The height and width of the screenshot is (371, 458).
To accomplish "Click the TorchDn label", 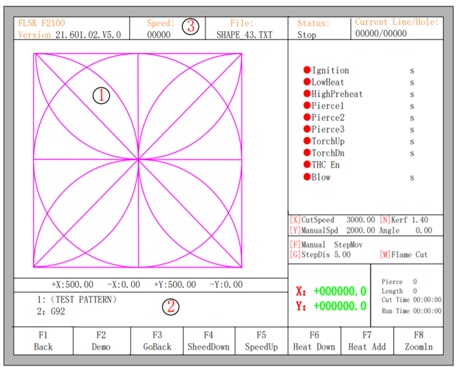I will pos(328,153).
